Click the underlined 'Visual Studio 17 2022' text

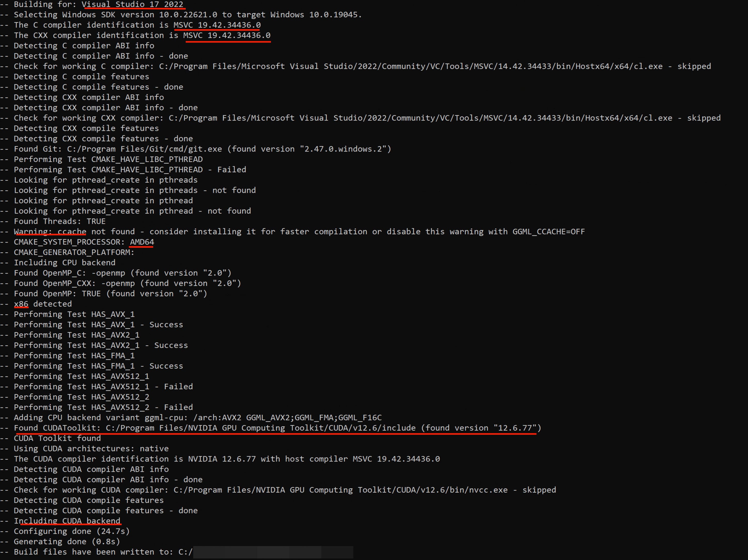pyautogui.click(x=133, y=4)
